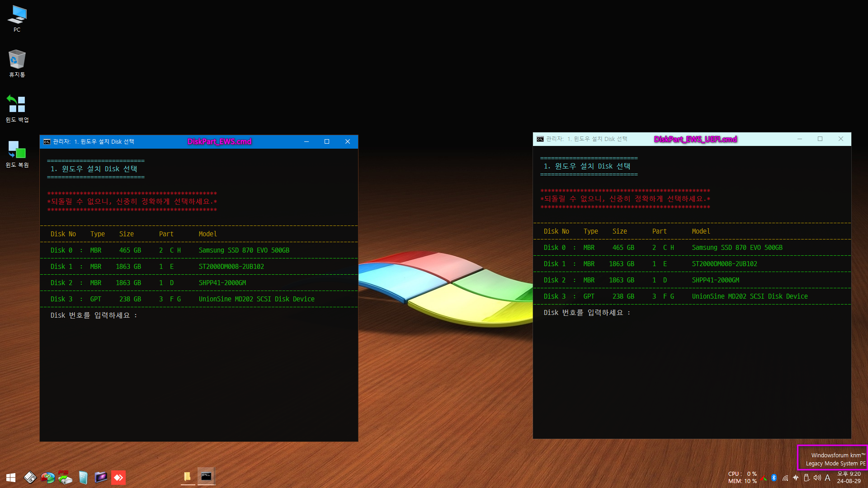Click the Disk 번호를 입력하세요 prompt in UEFI window
The height and width of the screenshot is (488, 868).
coord(587,313)
